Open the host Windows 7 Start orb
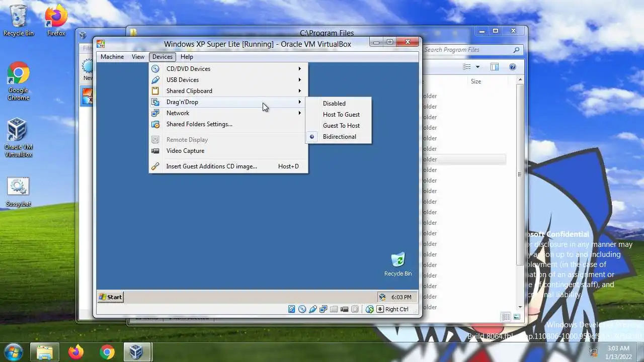644x362 pixels. (x=14, y=352)
